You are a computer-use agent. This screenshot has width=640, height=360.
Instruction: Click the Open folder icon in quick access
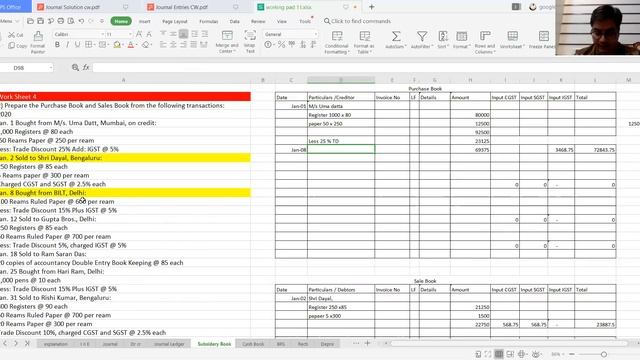tap(30, 21)
